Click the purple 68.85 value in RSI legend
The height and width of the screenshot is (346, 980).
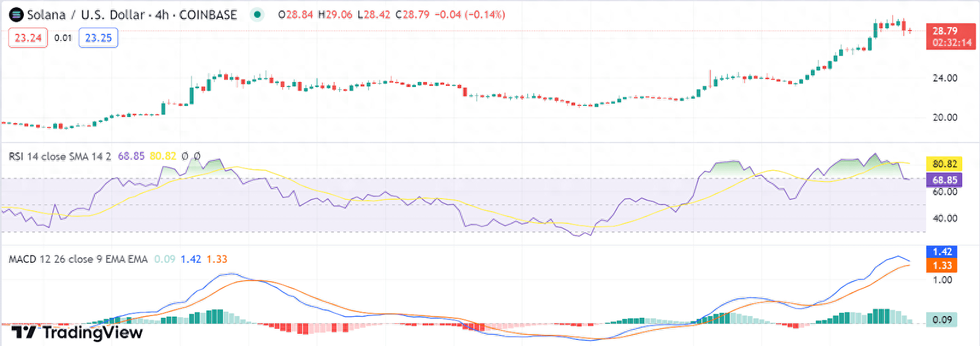(x=131, y=156)
